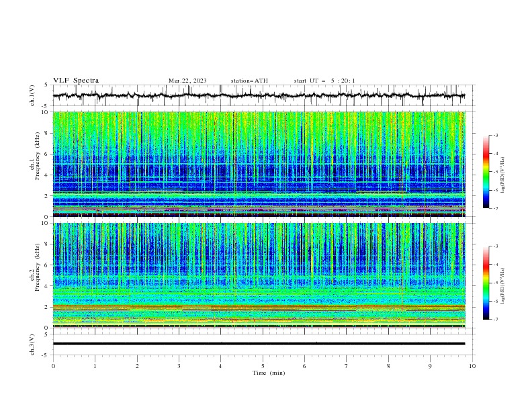Click the "station=ATH" label
The image size is (532, 411).
[249, 81]
